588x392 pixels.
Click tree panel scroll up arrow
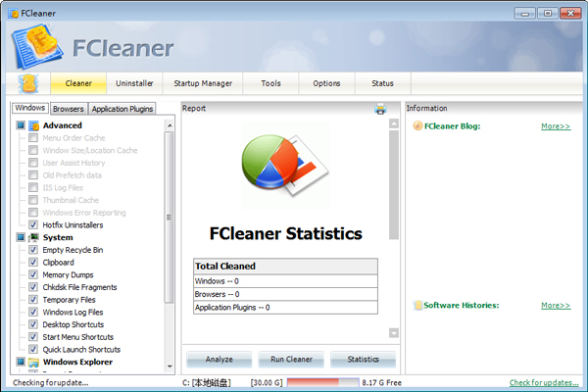pos(170,125)
